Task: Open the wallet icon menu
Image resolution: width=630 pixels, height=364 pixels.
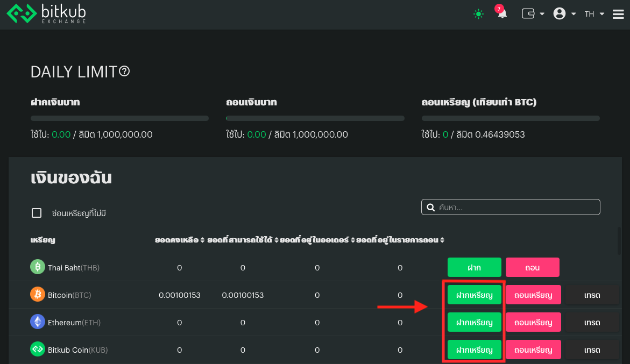Action: pyautogui.click(x=528, y=13)
